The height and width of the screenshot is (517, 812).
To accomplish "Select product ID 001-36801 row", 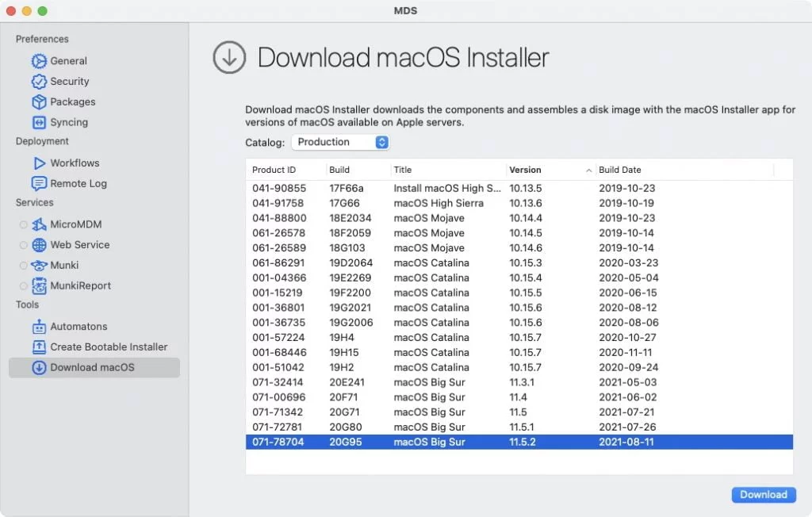I will 519,308.
